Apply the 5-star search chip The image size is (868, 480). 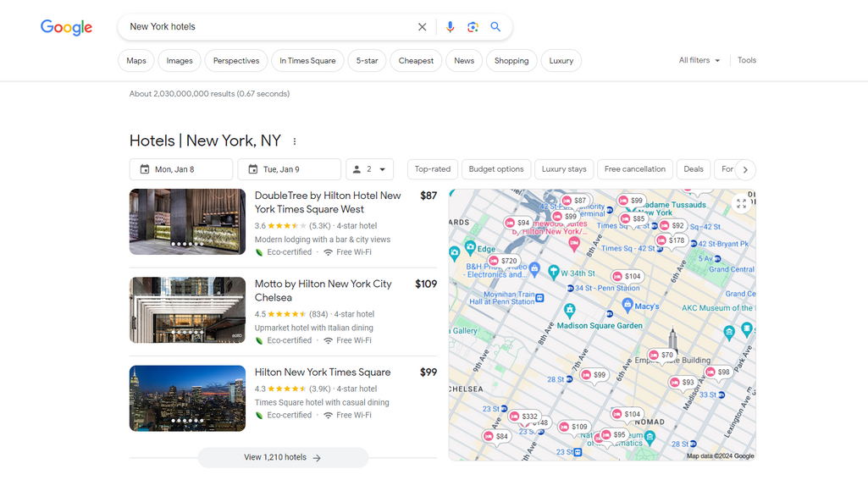(367, 61)
